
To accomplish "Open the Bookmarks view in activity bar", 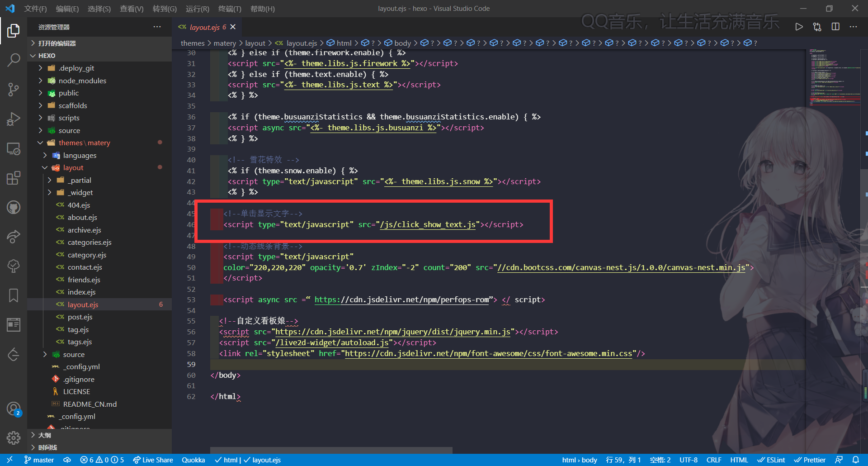I will (x=14, y=295).
